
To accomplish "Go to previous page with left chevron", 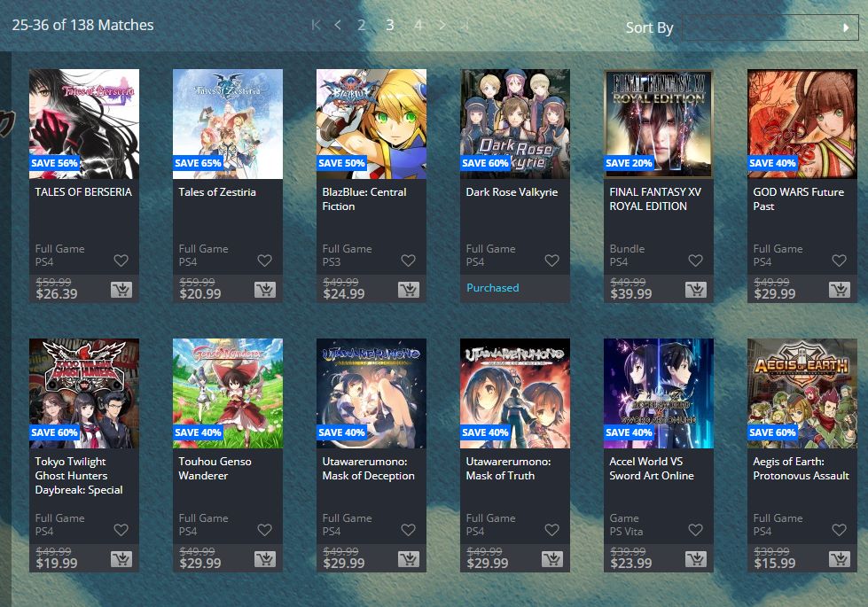I will click(x=338, y=25).
